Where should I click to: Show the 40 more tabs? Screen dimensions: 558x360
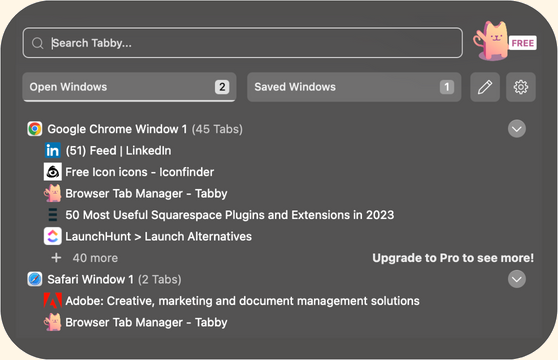(x=95, y=258)
